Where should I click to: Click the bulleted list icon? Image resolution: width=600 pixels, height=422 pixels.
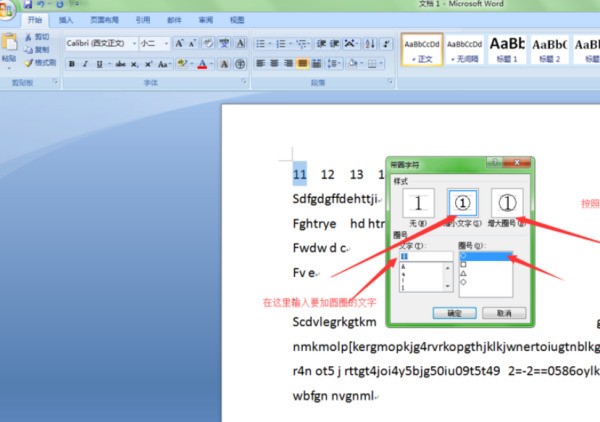pos(261,43)
